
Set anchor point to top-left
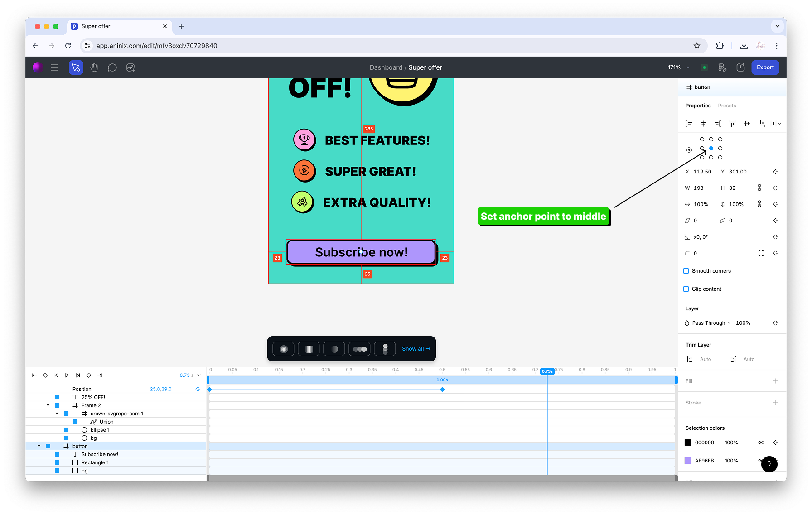click(x=702, y=140)
